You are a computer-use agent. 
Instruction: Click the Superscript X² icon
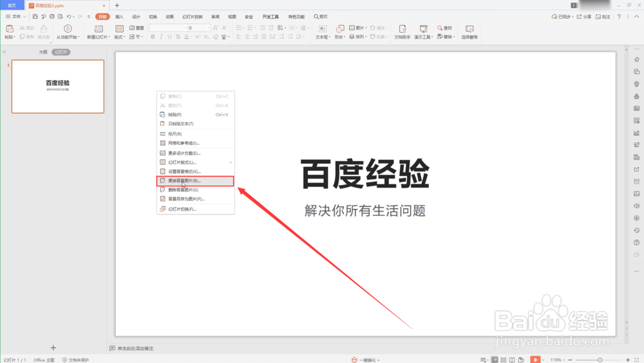pos(198,37)
